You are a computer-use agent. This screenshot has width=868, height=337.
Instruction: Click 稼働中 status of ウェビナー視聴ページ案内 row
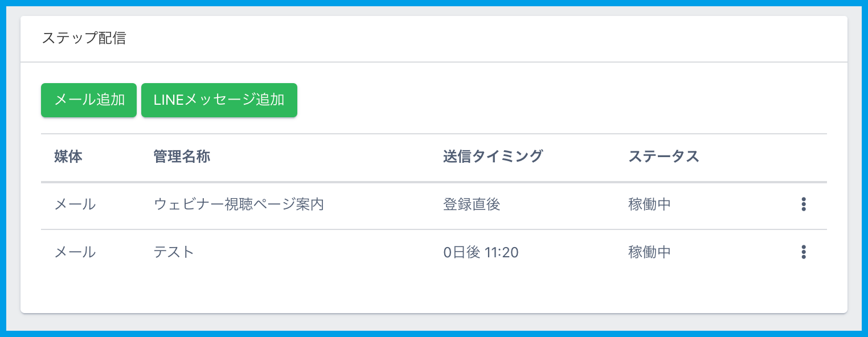click(x=649, y=204)
